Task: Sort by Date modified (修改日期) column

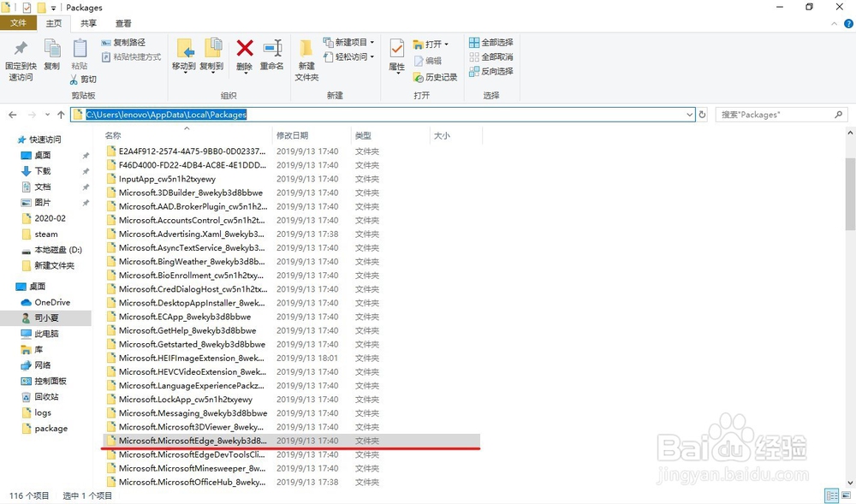Action: pos(312,135)
